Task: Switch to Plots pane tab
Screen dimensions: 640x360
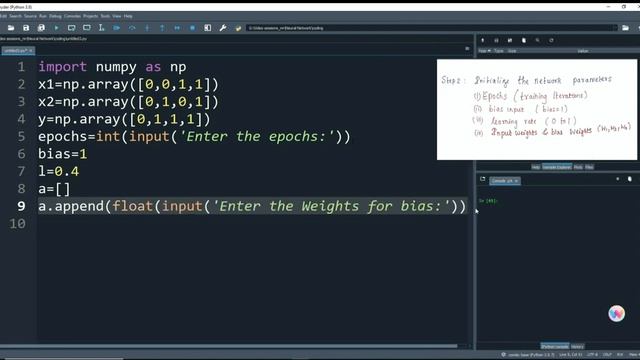Action: pos(578,167)
